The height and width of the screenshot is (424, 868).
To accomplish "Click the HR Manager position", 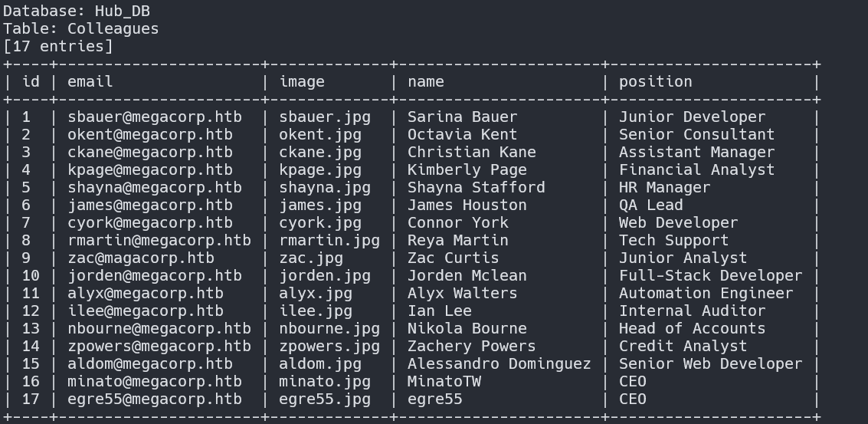I will [x=664, y=187].
